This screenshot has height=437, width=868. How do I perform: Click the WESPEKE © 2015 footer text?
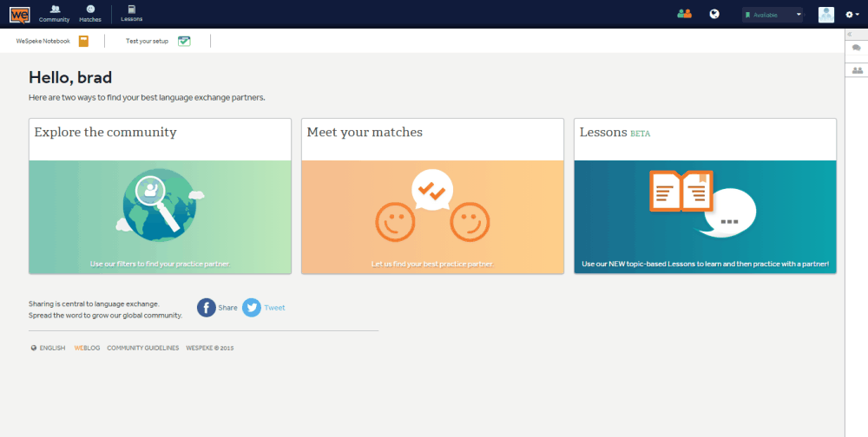coord(210,348)
